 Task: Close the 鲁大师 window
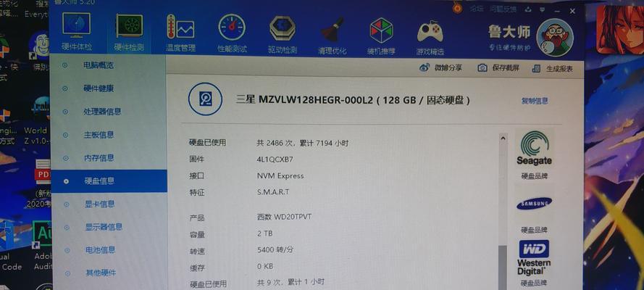(572, 11)
